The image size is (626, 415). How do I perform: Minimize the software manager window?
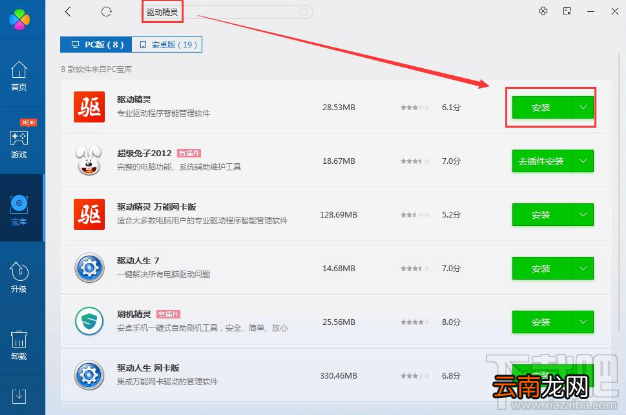coord(591,12)
